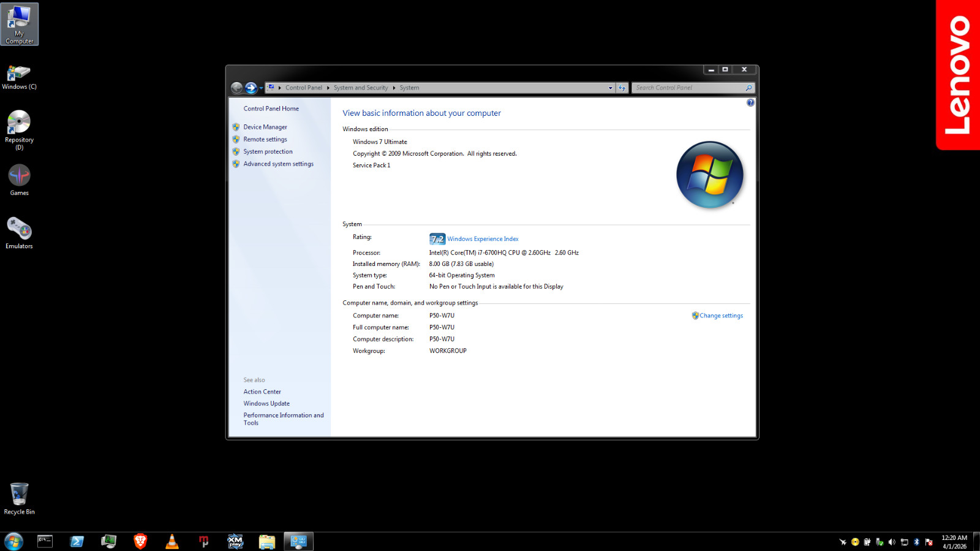Open the system monitor taskbar icon
This screenshot has height=551, width=980.
(108, 541)
